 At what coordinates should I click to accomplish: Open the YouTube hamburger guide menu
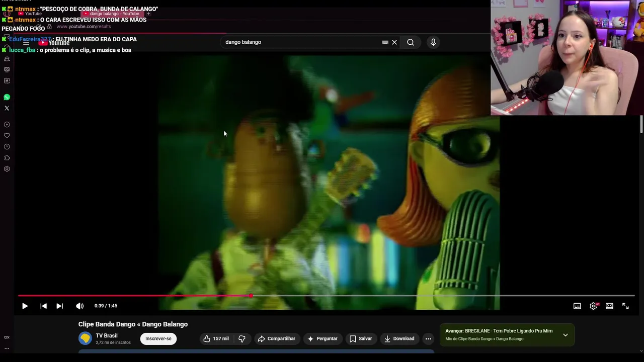26,43
